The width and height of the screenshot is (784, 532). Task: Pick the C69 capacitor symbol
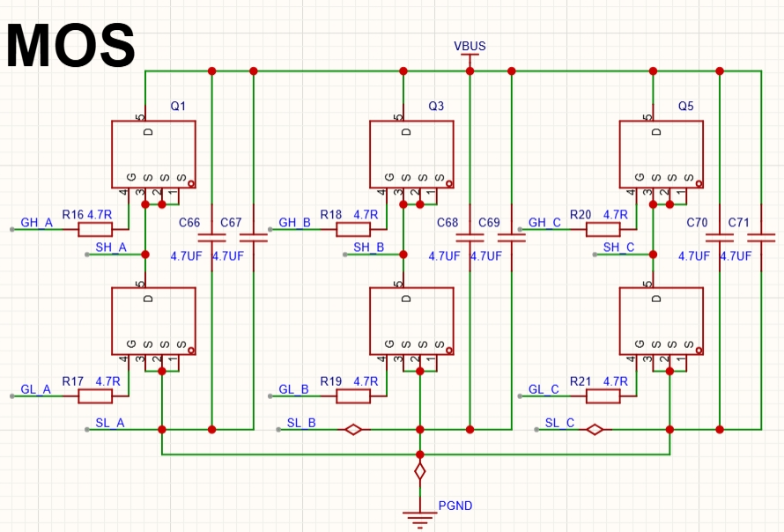pyautogui.click(x=512, y=237)
